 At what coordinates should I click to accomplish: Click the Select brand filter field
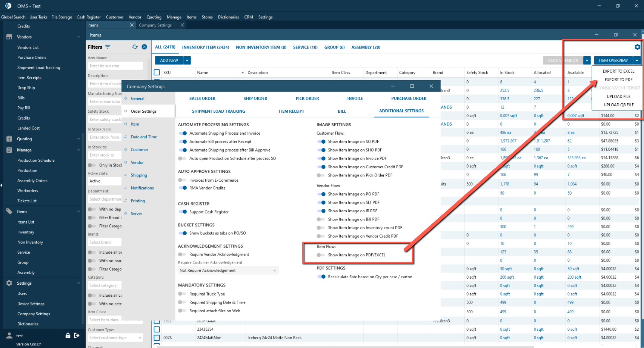point(105,242)
